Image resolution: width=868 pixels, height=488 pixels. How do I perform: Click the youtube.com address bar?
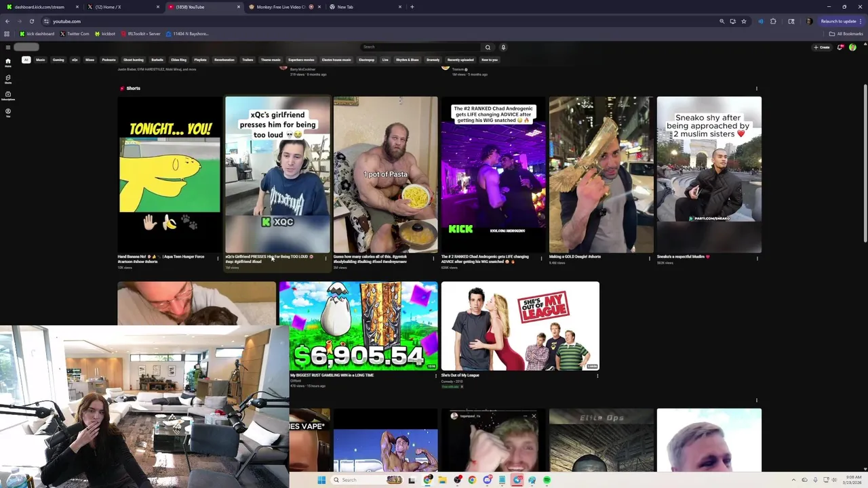pos(380,21)
